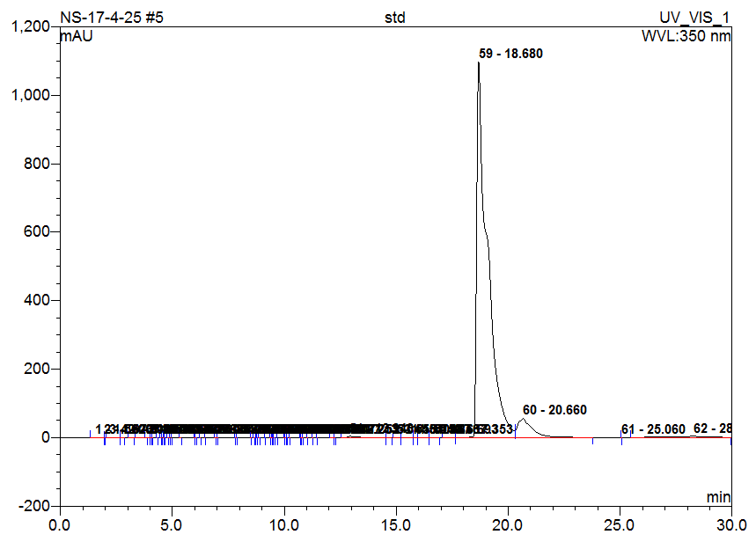Screen dimensions: 756x542
Task: Click the sample name NS-17-4-25 #5
Action: pyautogui.click(x=111, y=18)
